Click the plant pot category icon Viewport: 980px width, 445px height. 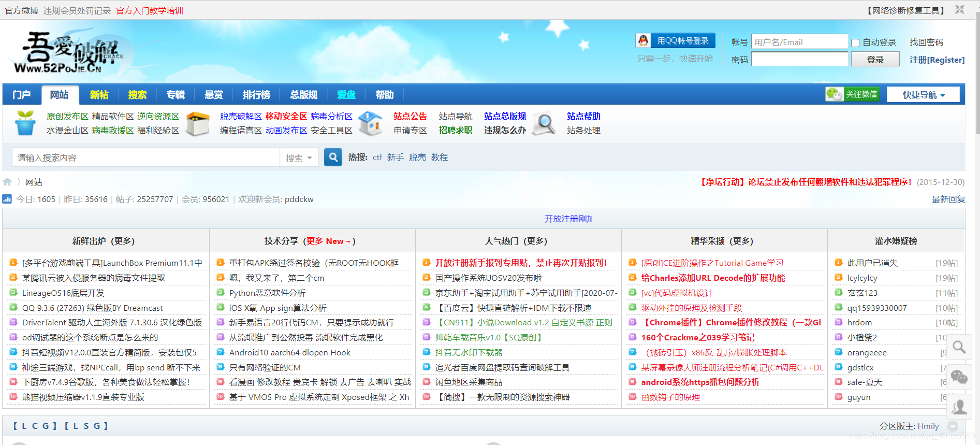point(25,123)
